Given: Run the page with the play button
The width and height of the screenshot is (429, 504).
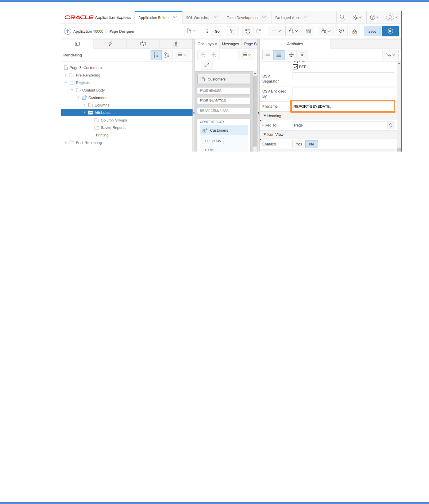Looking at the screenshot, I should coord(390,31).
